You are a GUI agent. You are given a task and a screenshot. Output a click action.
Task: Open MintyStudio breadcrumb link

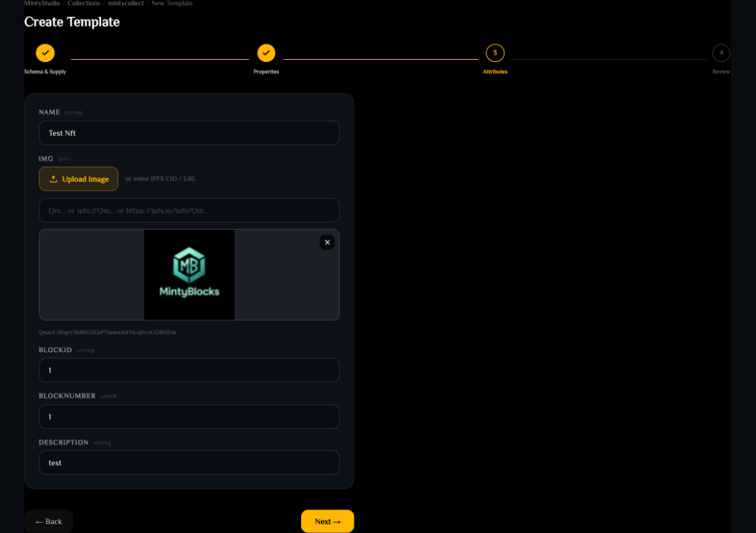point(42,4)
